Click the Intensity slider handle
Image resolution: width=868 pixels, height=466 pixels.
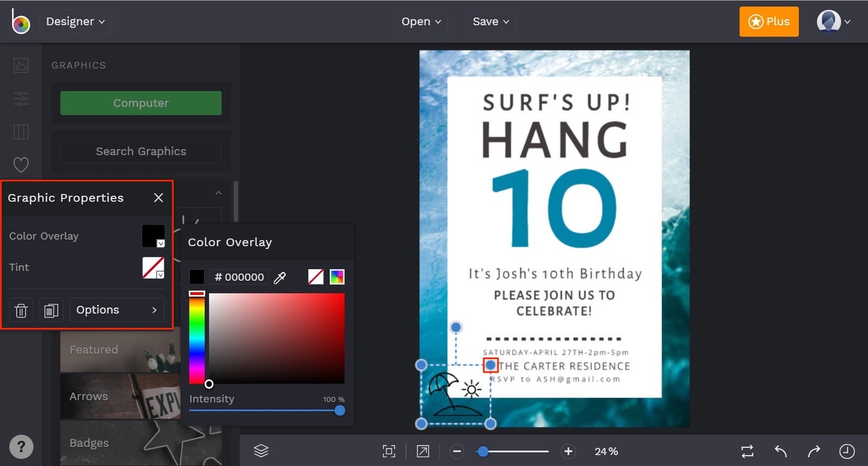tap(340, 410)
